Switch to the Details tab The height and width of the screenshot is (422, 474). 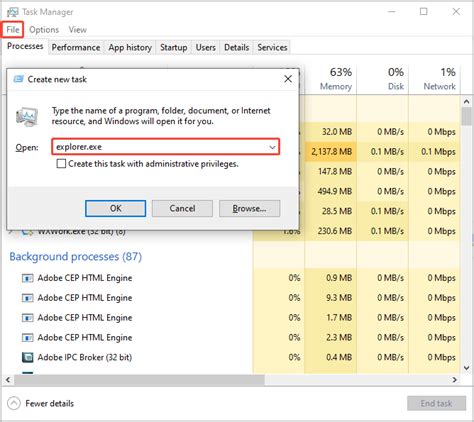tap(236, 47)
